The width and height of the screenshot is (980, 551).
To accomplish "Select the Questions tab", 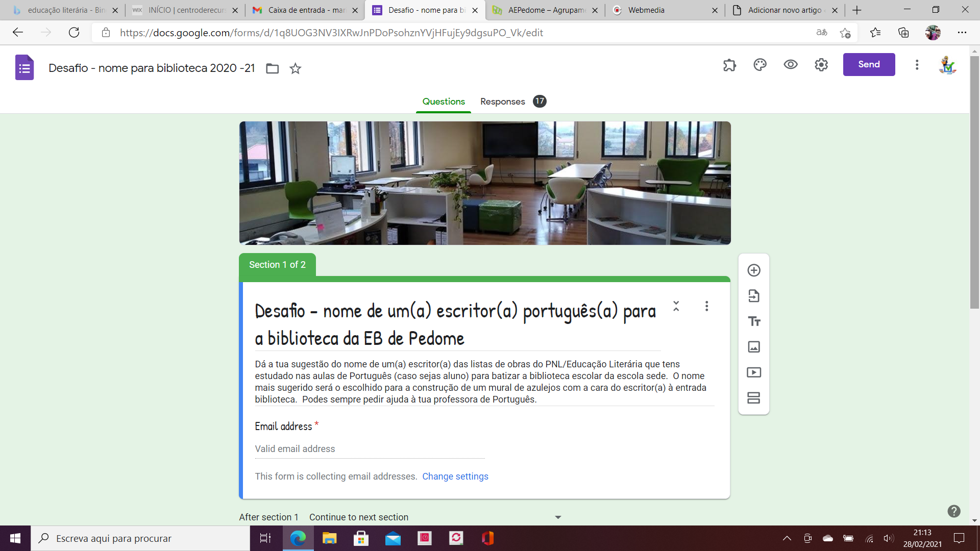I will click(x=443, y=102).
